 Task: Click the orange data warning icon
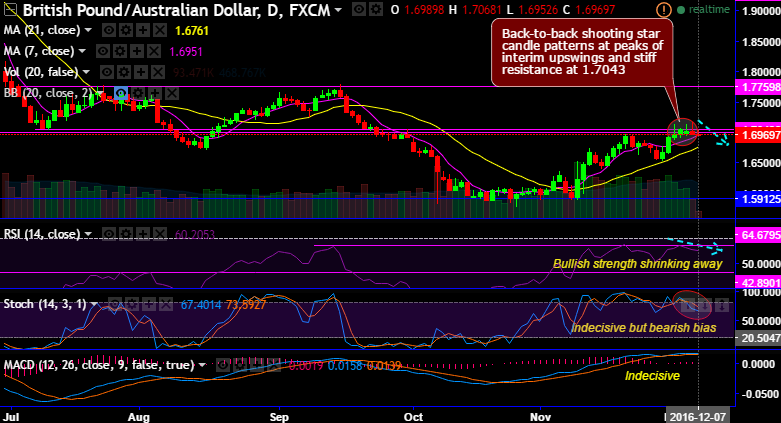click(663, 9)
